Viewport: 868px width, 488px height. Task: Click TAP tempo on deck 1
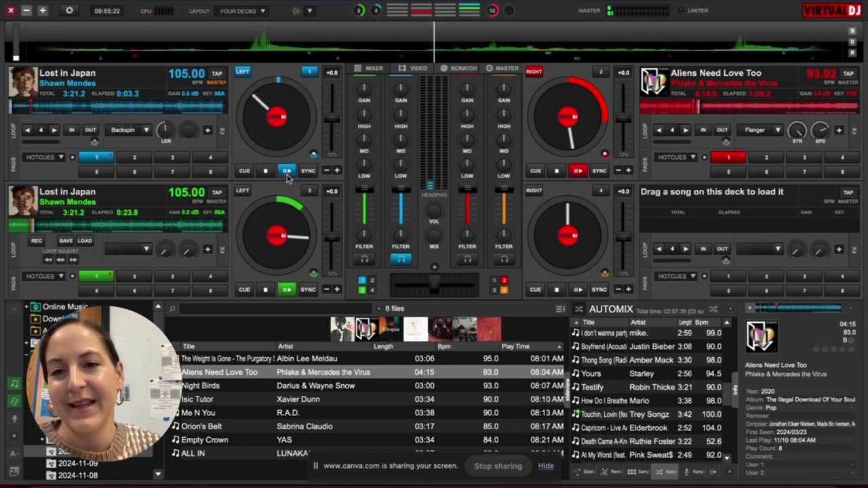pos(216,73)
